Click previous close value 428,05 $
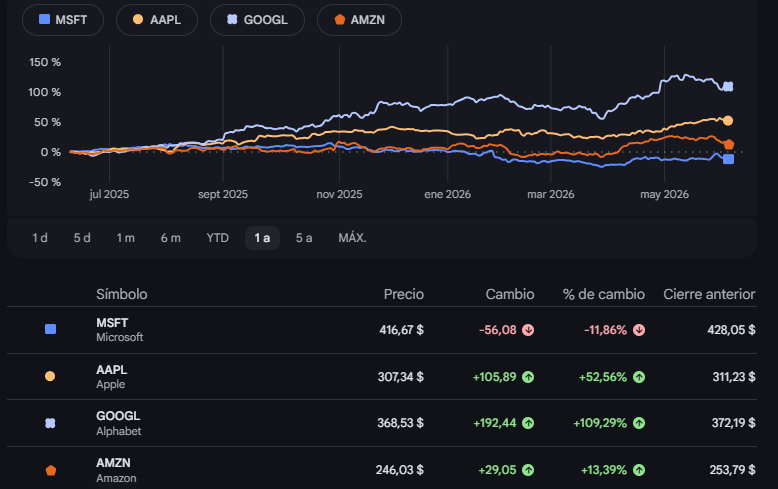The image size is (778, 489). click(x=731, y=330)
